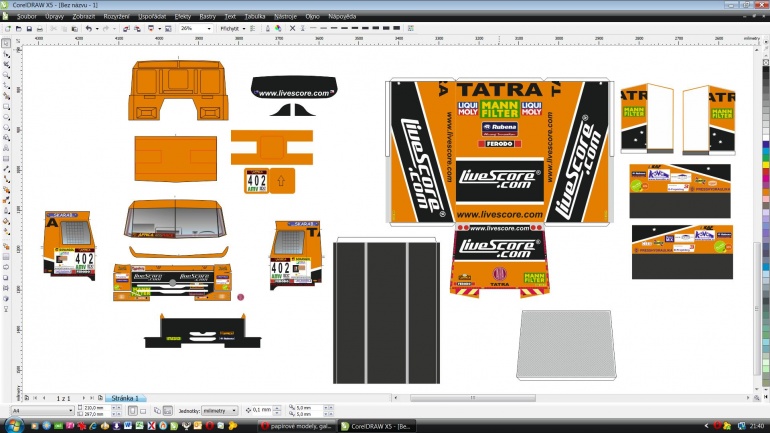Click the page width field 210,0 mm
Viewport: 770px width, 433px height.
pyautogui.click(x=97, y=408)
